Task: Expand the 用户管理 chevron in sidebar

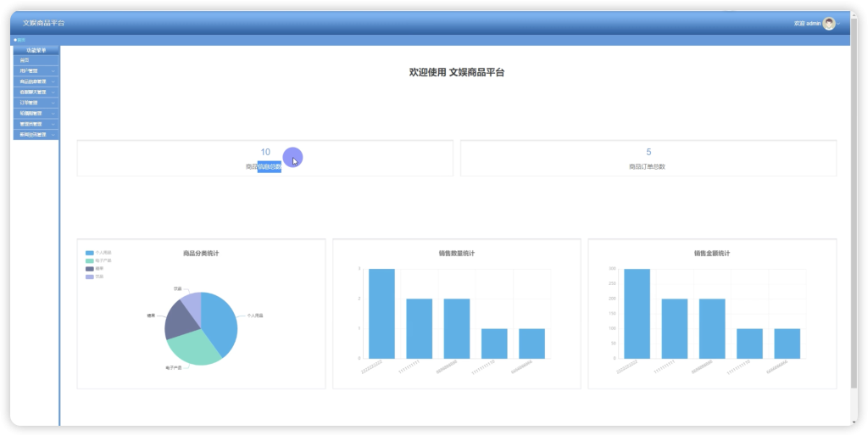Action: tap(53, 71)
